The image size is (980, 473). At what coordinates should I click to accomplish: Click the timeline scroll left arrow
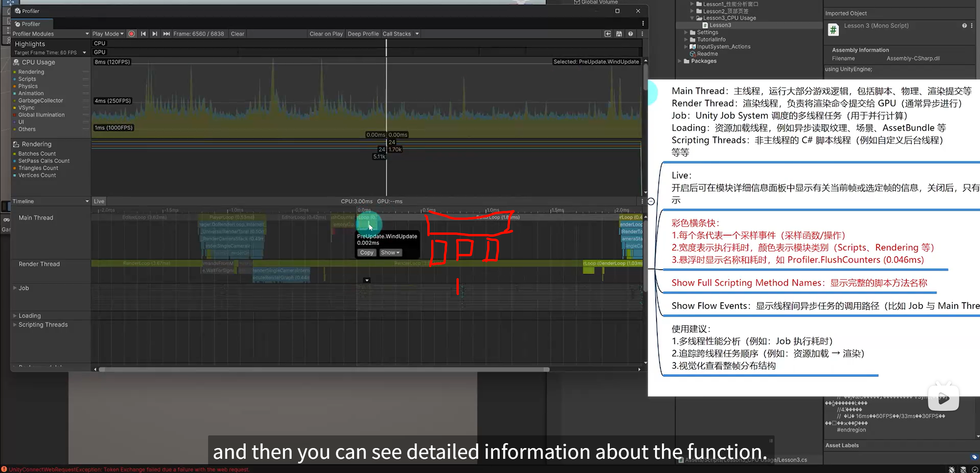(95, 369)
